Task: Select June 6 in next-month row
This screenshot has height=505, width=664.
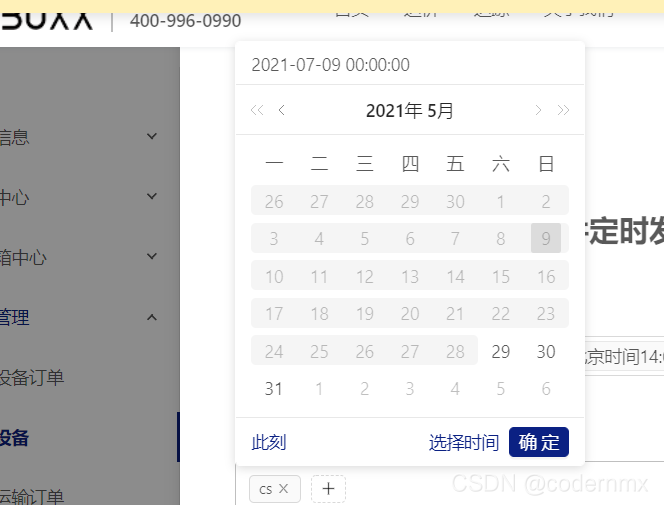Action: (546, 389)
